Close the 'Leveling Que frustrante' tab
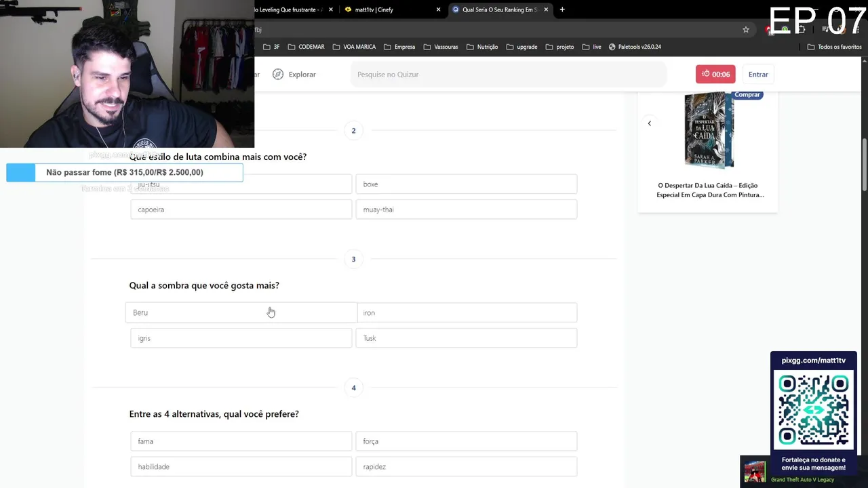868x488 pixels. point(331,9)
